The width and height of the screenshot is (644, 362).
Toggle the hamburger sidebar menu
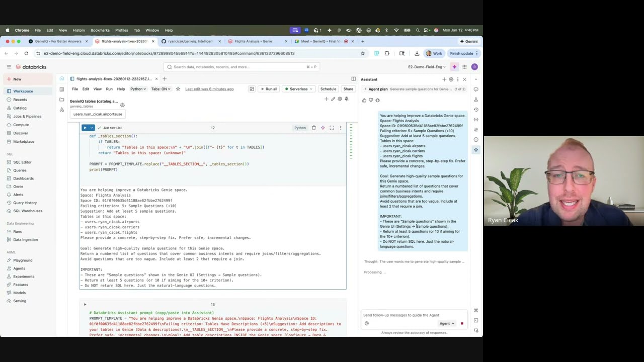pyautogui.click(x=9, y=67)
